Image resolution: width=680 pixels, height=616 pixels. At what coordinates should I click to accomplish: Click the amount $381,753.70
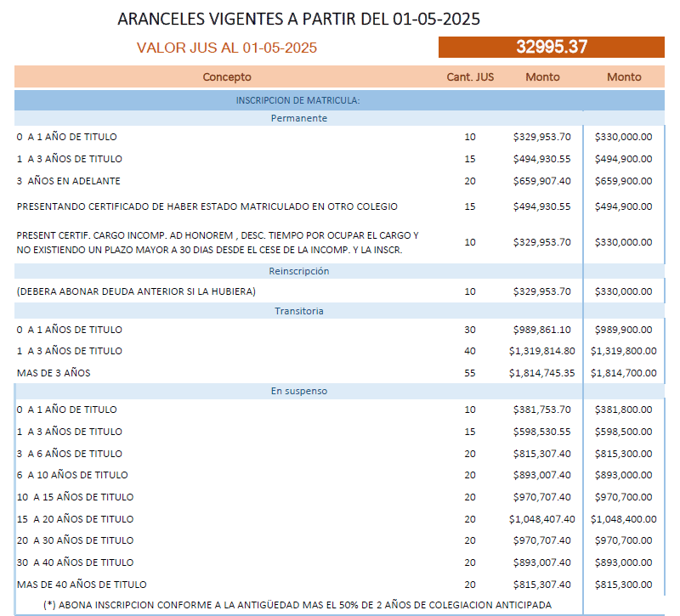[x=541, y=410]
